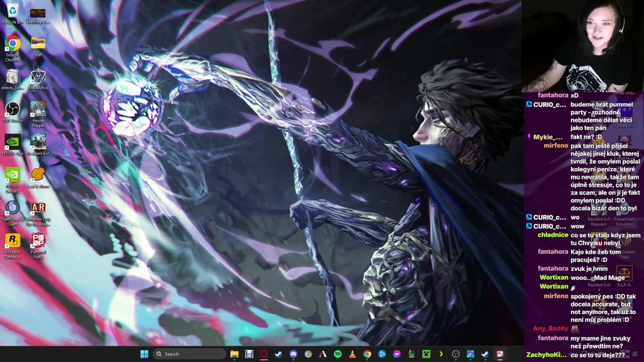Launch Google Chrome from the desktop
644x362 pixels.
pyautogui.click(x=13, y=49)
